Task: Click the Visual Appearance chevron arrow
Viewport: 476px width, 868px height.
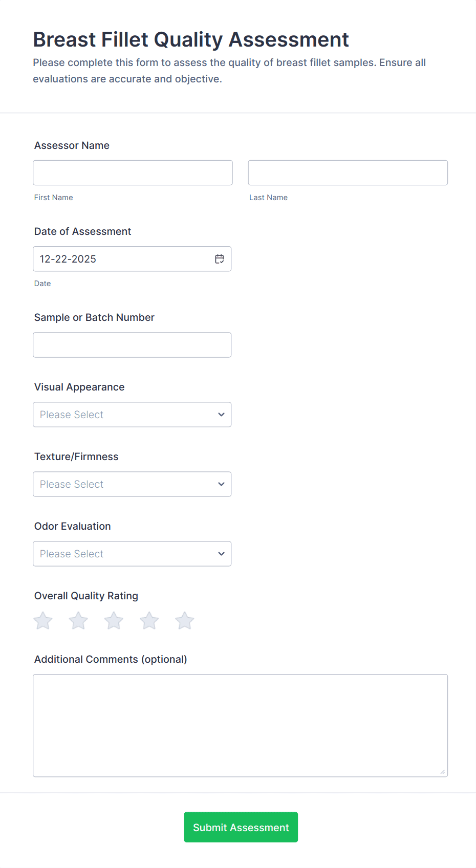Action: [x=221, y=415]
